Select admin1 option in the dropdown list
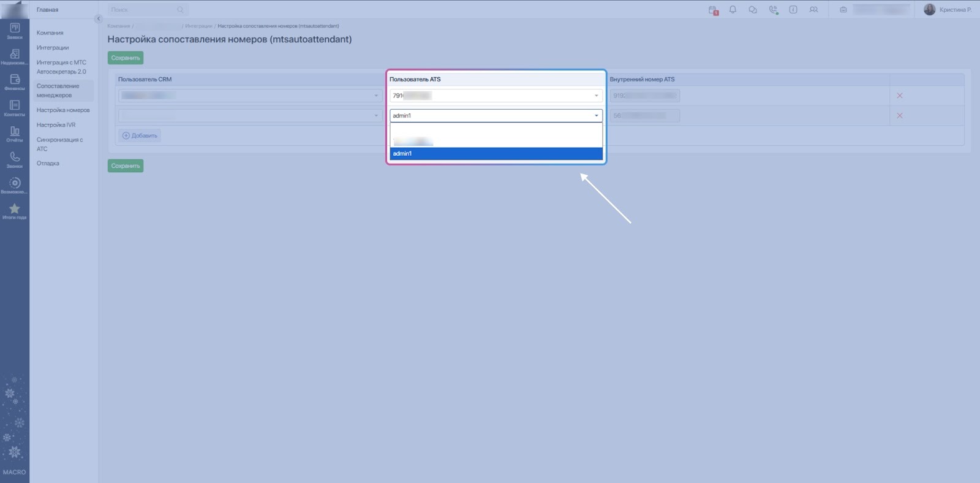 click(x=496, y=154)
